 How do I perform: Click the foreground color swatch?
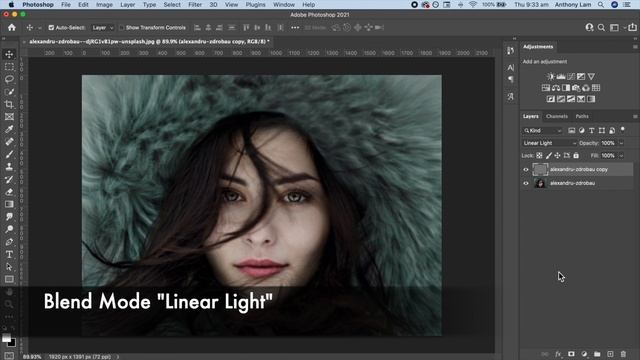tap(6, 338)
